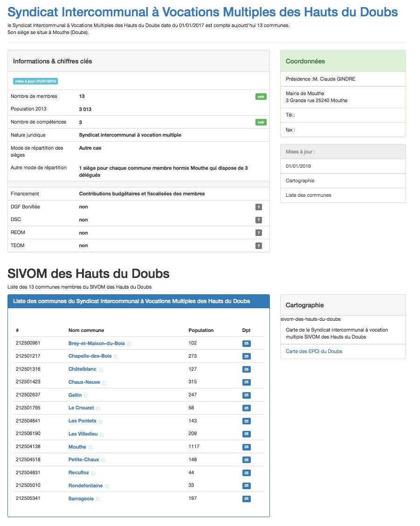
Task: Click 'mise à jour: 01/01/2019' badge
Action: click(x=35, y=81)
